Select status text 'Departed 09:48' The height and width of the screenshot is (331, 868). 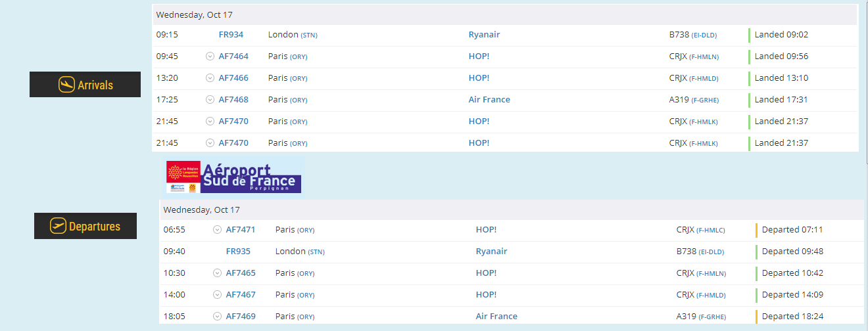[x=792, y=252]
